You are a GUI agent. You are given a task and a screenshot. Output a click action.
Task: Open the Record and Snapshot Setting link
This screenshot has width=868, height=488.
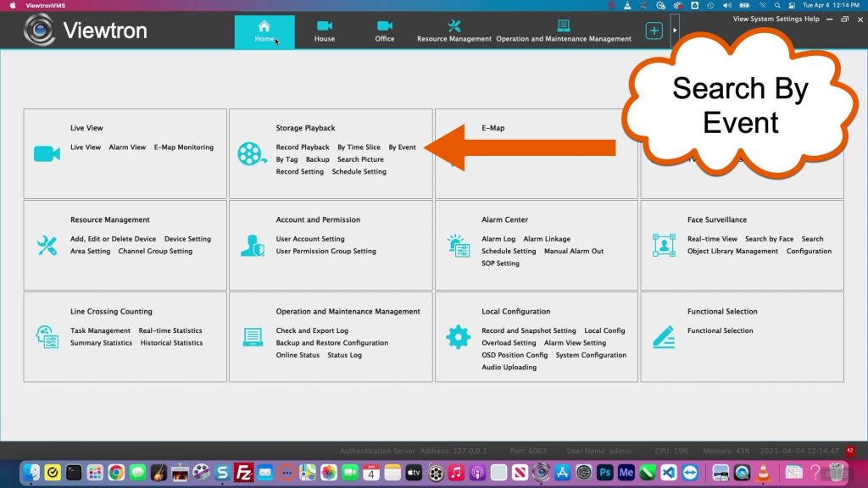click(x=529, y=331)
